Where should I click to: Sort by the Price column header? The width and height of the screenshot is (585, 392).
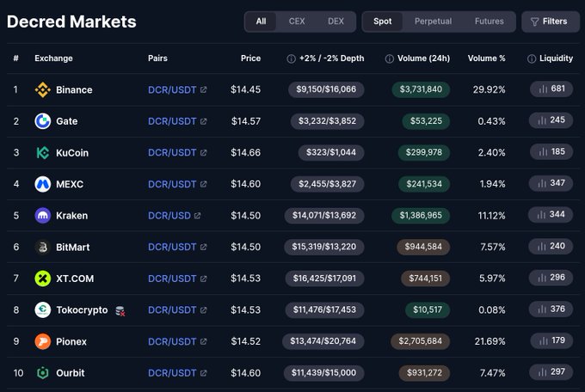[250, 58]
